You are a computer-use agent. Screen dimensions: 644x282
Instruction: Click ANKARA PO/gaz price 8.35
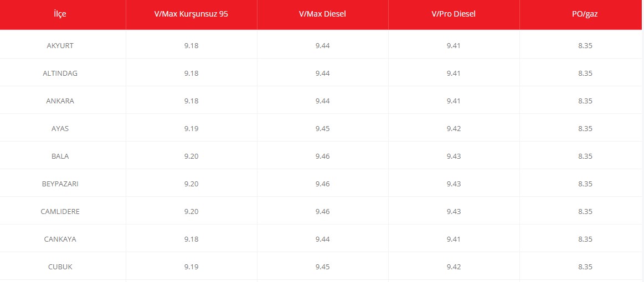pos(585,101)
